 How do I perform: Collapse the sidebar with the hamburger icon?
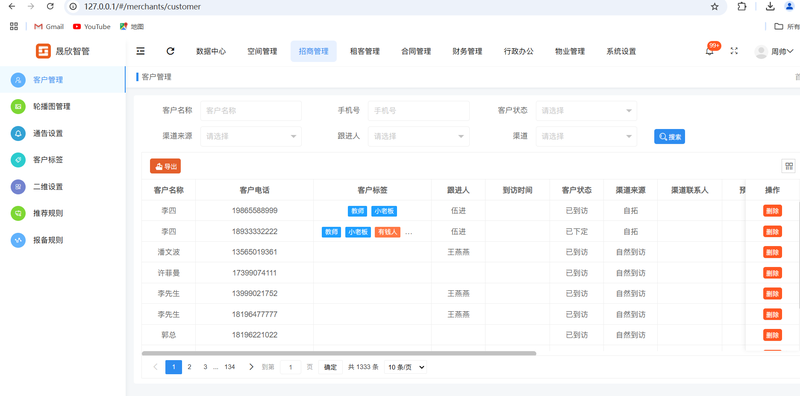(140, 51)
